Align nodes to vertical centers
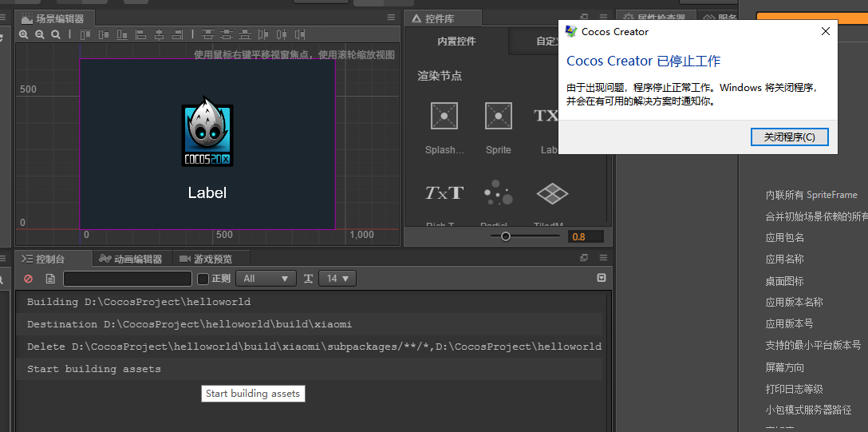Screen dimensions: 868x432 [104, 34]
